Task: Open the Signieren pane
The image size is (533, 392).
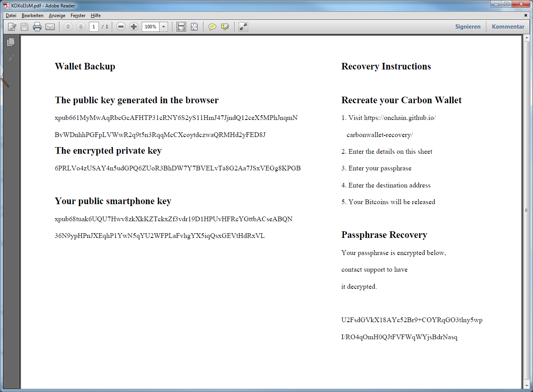Action: (468, 27)
